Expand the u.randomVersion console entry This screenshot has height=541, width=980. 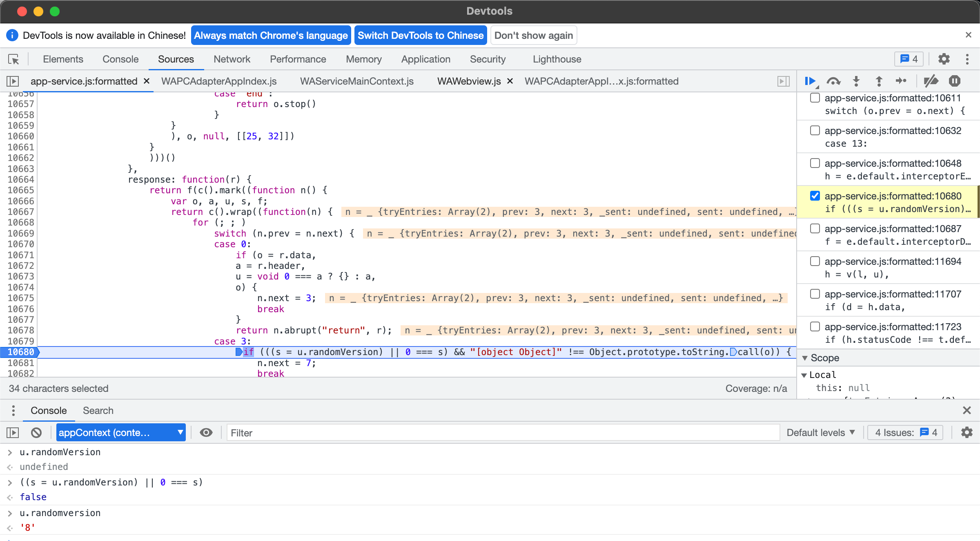(x=10, y=452)
